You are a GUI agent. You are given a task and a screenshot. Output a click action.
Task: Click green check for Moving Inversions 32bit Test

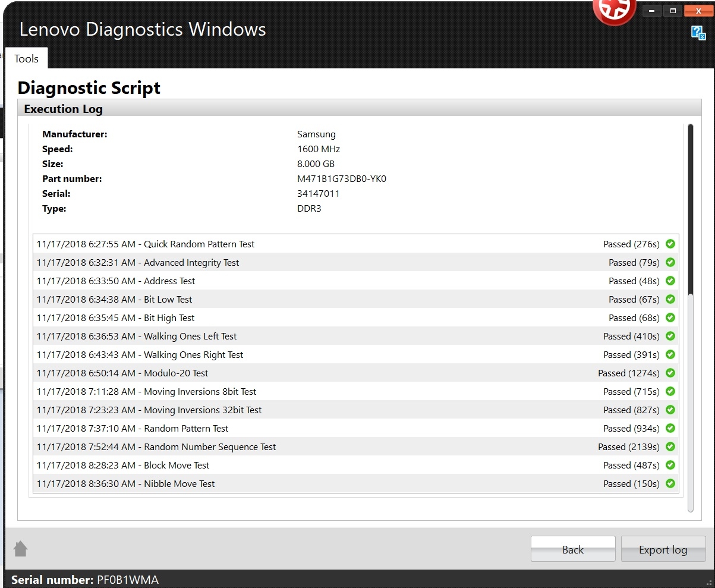point(670,410)
